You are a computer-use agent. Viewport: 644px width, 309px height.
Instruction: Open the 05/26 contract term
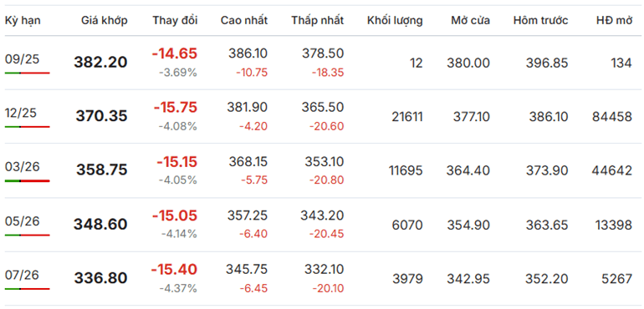(x=23, y=221)
